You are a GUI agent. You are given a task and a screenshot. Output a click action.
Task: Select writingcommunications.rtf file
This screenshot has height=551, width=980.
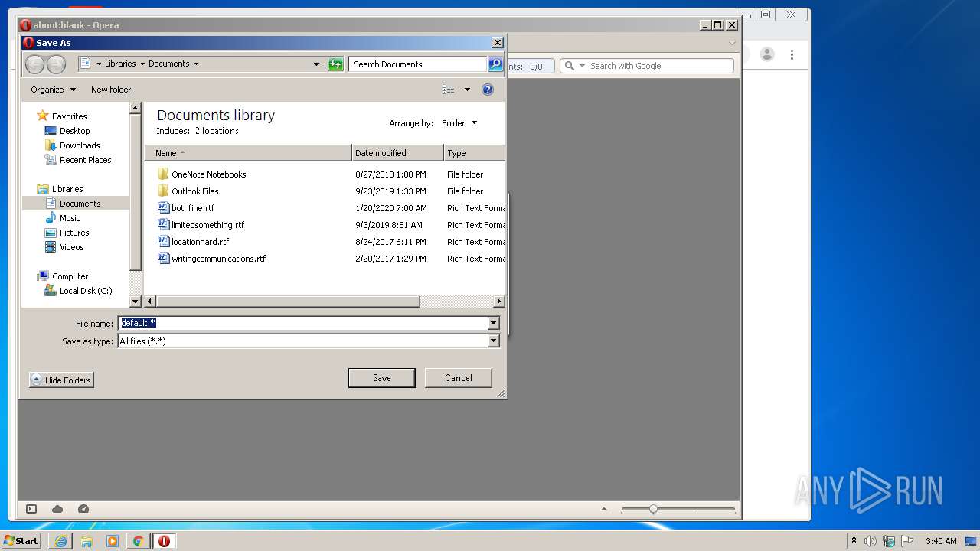pyautogui.click(x=212, y=259)
